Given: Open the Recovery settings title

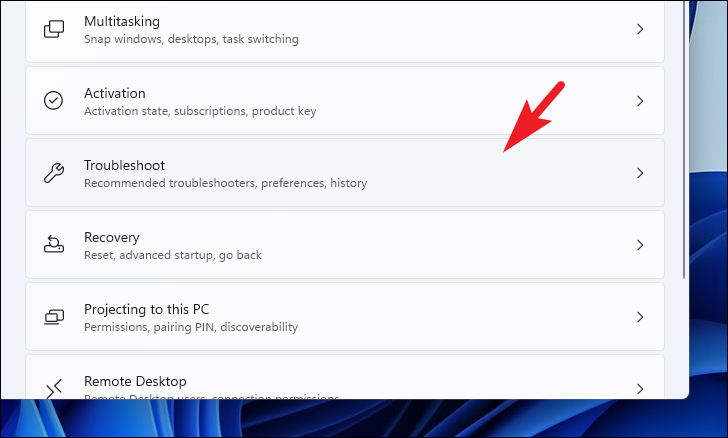Looking at the screenshot, I should click(x=111, y=237).
